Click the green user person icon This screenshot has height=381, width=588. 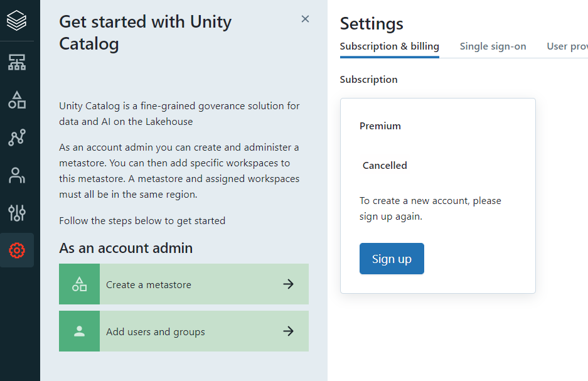pos(79,331)
